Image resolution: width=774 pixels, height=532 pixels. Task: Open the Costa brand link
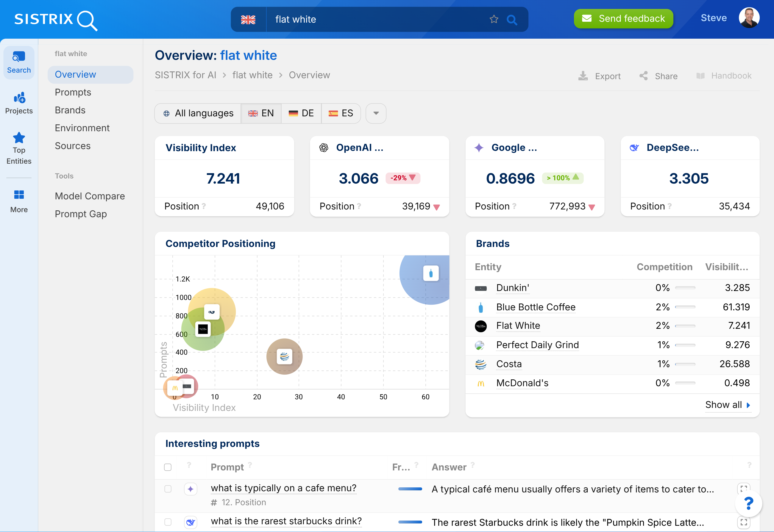tap(509, 364)
